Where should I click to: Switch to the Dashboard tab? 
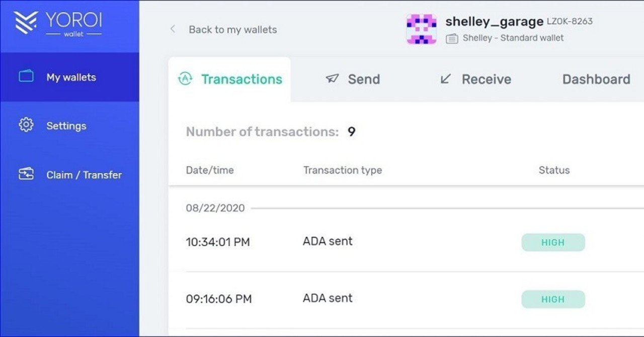[x=596, y=79]
